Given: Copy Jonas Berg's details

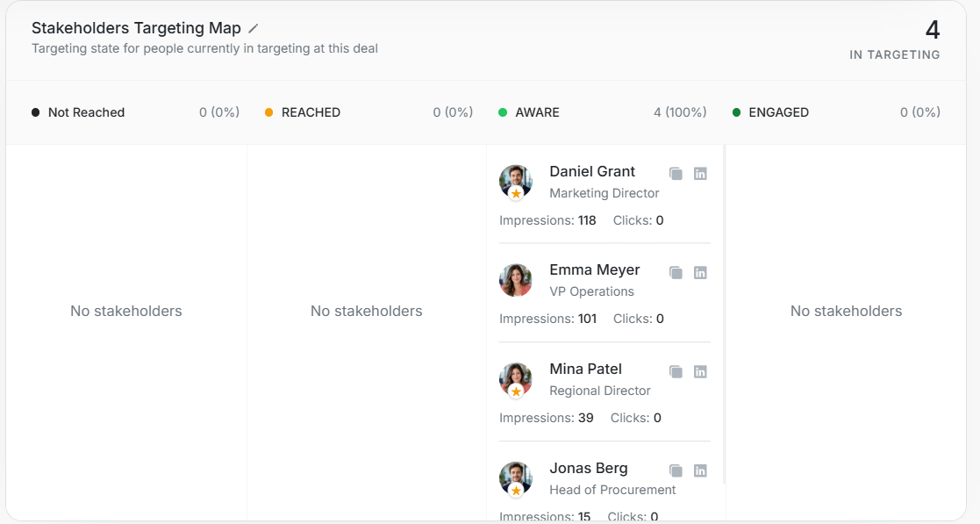Looking at the screenshot, I should 676,470.
